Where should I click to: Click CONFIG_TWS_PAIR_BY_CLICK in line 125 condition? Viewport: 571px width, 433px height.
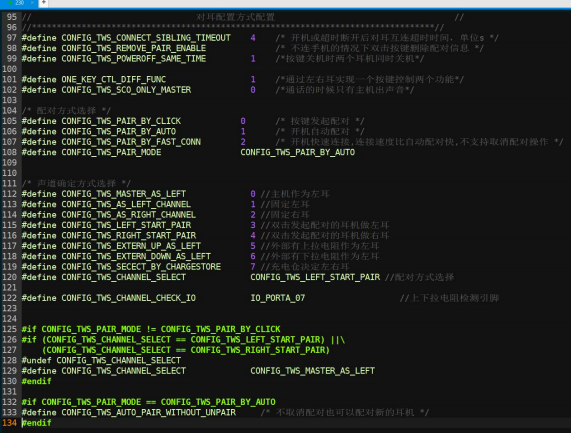(220, 329)
